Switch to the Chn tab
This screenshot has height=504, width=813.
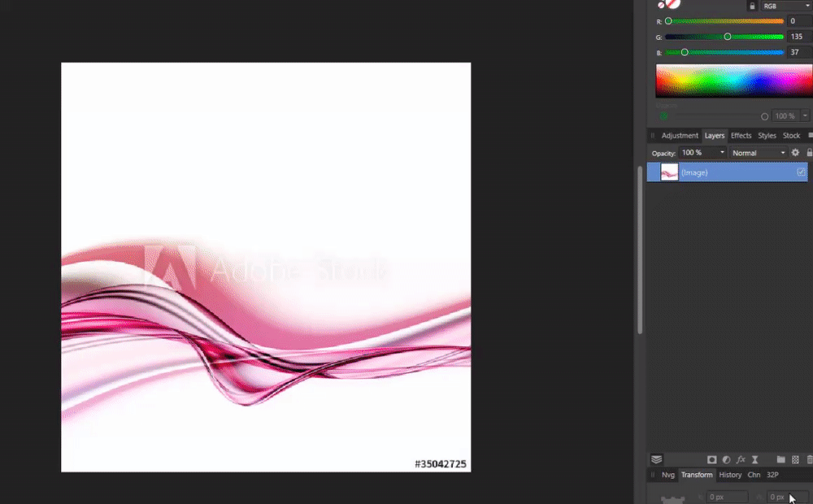(x=754, y=475)
